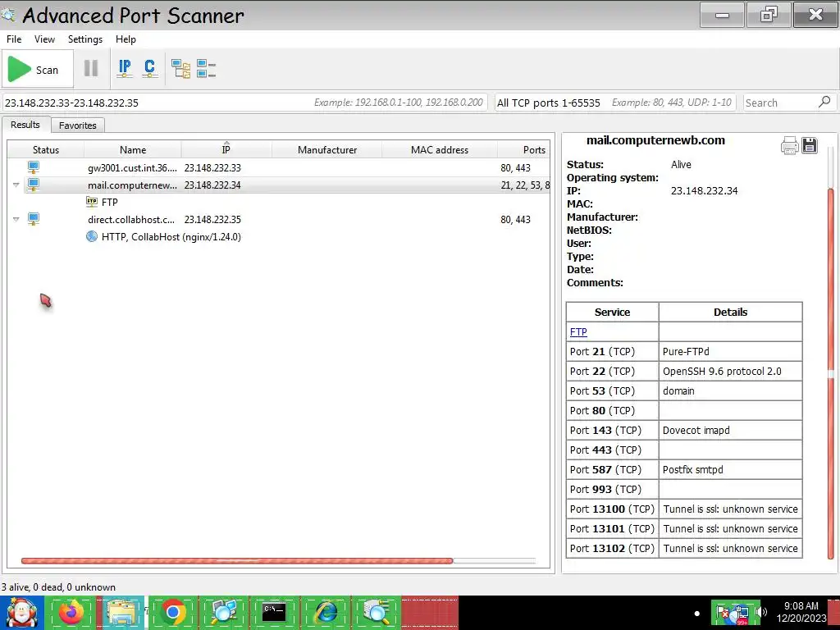
Task: Click the IP range toolbar icon
Action: [x=125, y=69]
